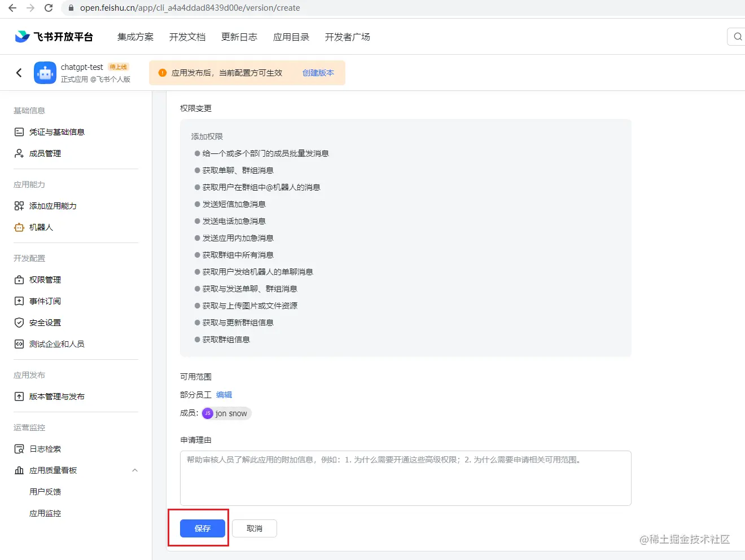Click permission 获取用户在群组中@机器人的消息
The width and height of the screenshot is (745, 560).
point(261,187)
